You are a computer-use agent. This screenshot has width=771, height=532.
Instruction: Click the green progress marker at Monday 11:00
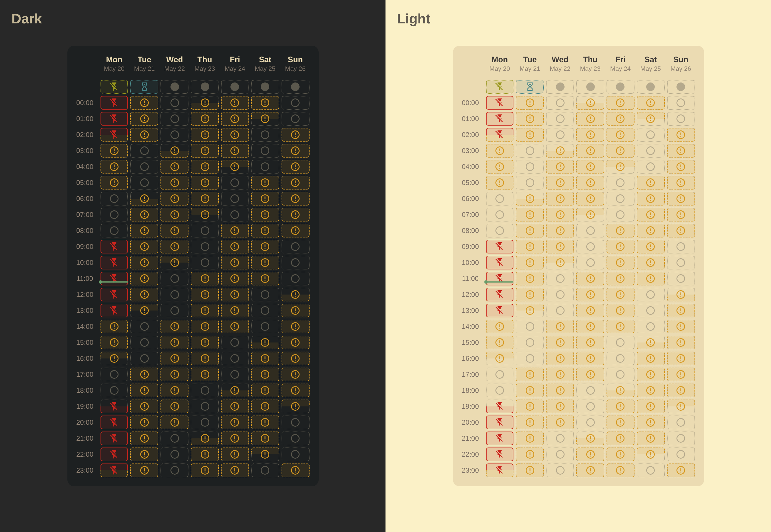(101, 282)
